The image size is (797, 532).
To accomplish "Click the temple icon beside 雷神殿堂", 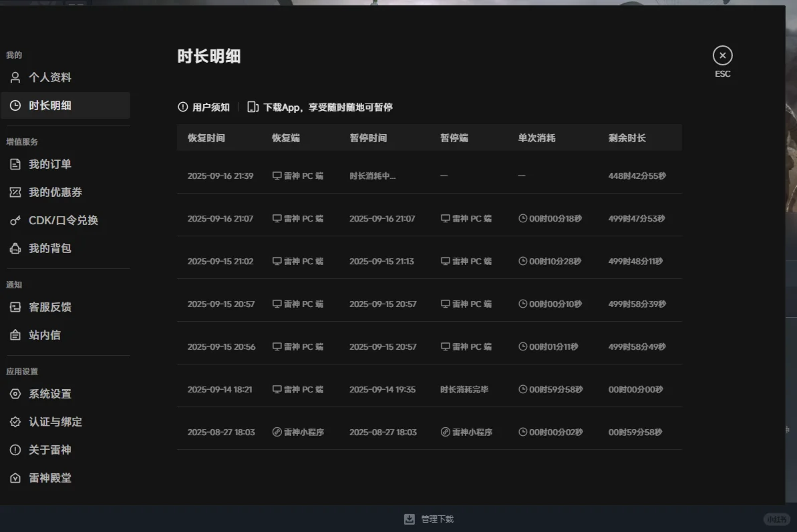I will pyautogui.click(x=15, y=478).
